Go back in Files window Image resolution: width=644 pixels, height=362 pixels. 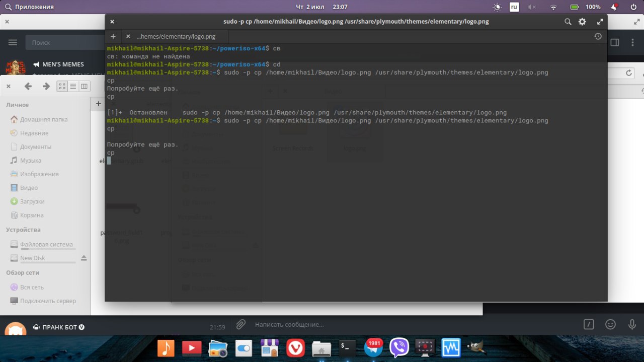click(28, 86)
